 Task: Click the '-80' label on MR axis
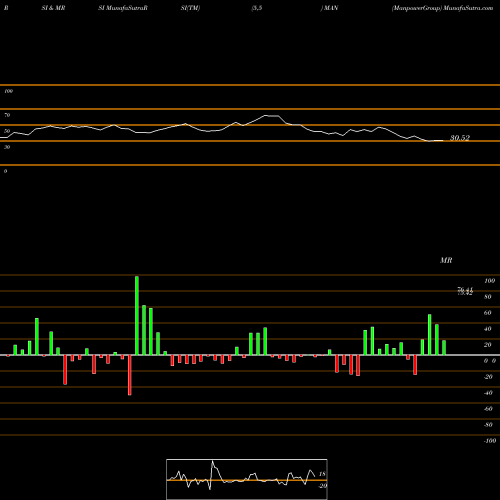488,425
